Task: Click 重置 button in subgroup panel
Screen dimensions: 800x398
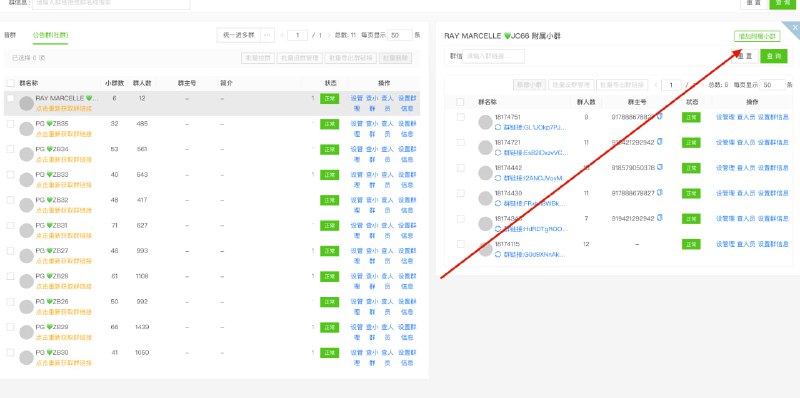Action: click(x=744, y=56)
